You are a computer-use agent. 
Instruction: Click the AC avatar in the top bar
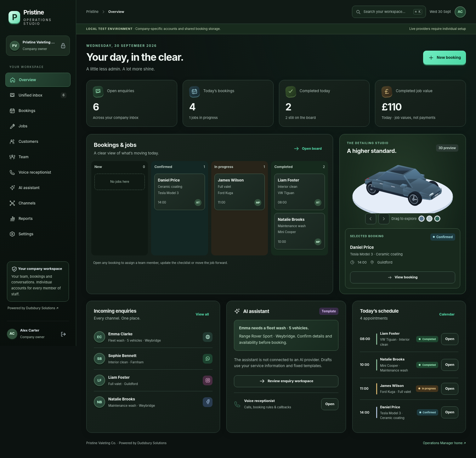(460, 12)
